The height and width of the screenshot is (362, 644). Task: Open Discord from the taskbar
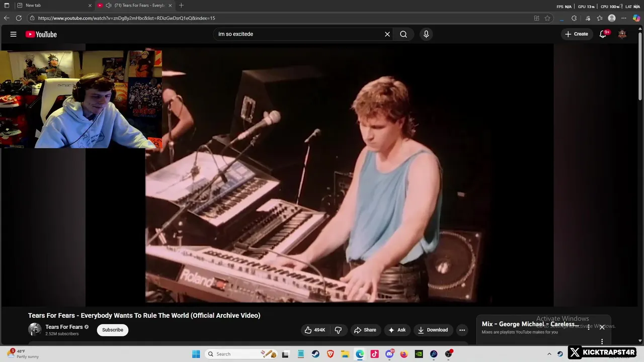click(389, 354)
